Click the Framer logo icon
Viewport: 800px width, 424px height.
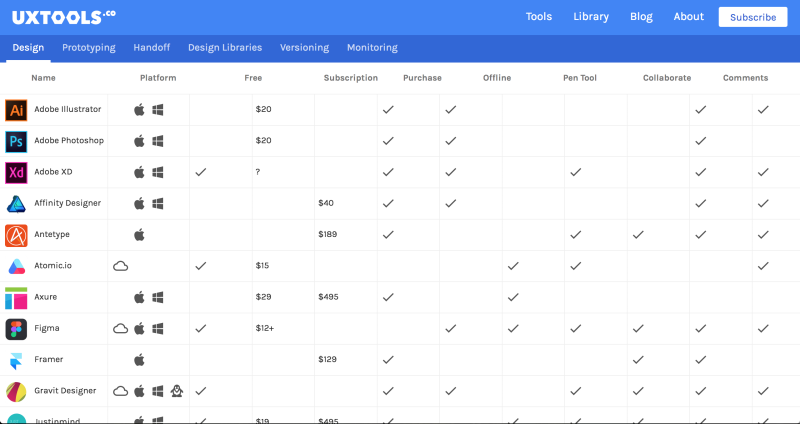pos(16,360)
